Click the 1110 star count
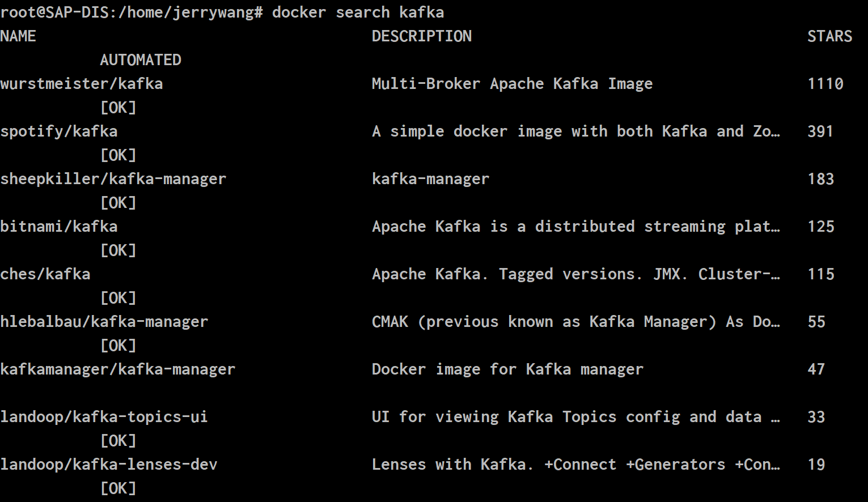 tap(825, 84)
